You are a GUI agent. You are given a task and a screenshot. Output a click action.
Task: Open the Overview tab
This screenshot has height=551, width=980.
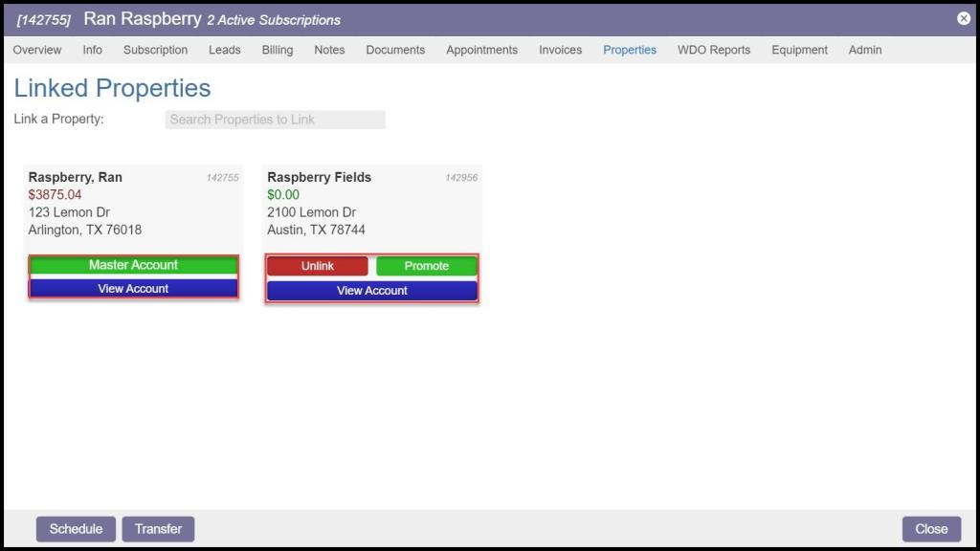(x=37, y=50)
